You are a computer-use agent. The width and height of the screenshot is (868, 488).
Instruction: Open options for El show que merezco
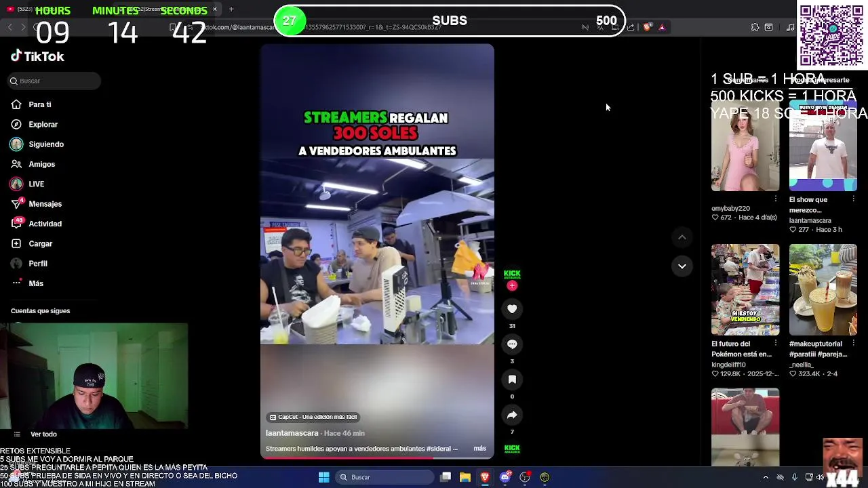click(853, 199)
